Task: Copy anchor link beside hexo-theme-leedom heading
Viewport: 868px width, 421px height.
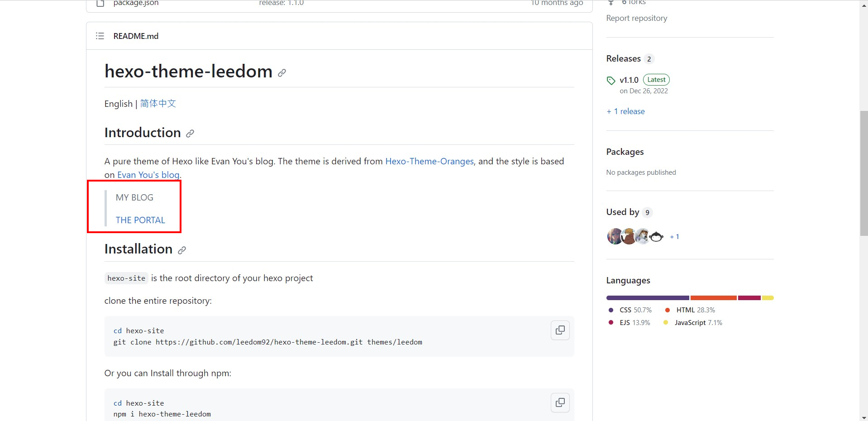Action: [x=282, y=73]
